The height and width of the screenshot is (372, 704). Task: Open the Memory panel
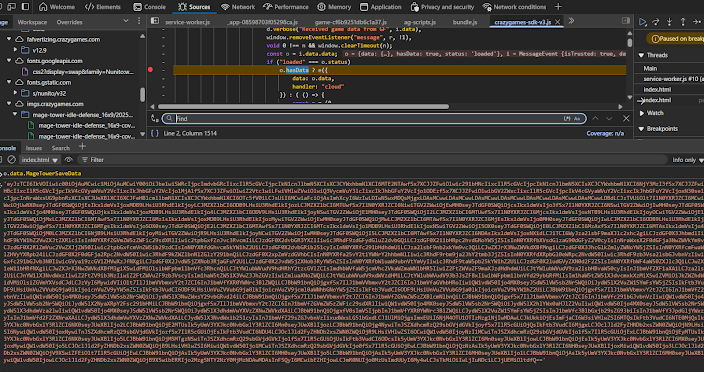pos(334,7)
